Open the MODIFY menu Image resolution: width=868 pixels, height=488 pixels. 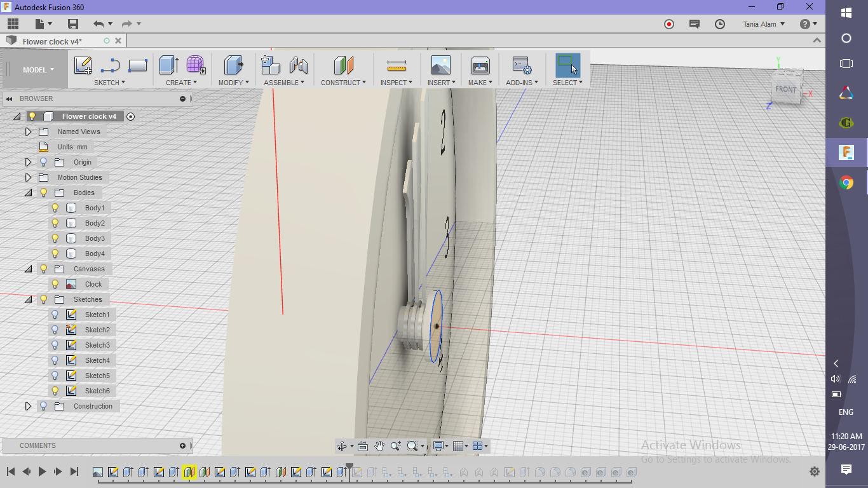pyautogui.click(x=233, y=83)
